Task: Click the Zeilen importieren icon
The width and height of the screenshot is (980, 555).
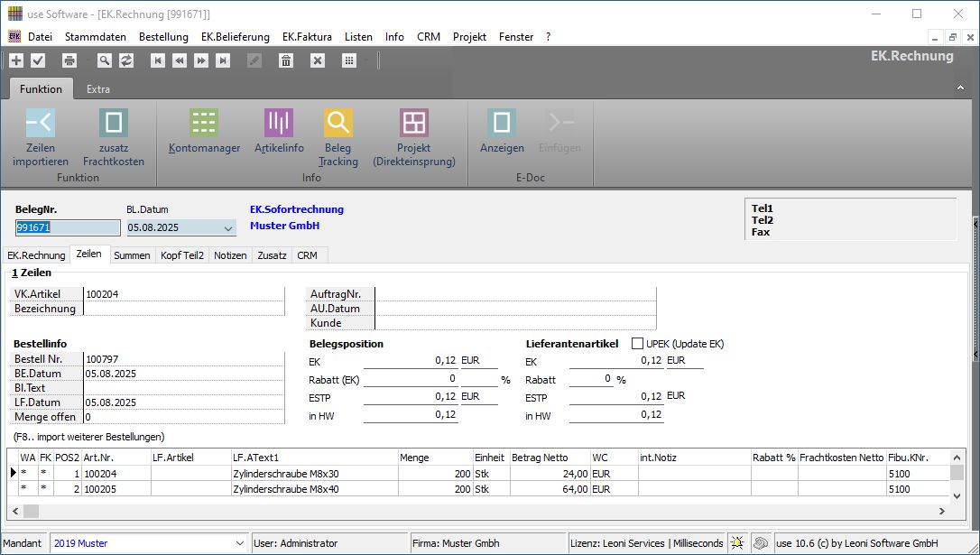Action: click(41, 124)
